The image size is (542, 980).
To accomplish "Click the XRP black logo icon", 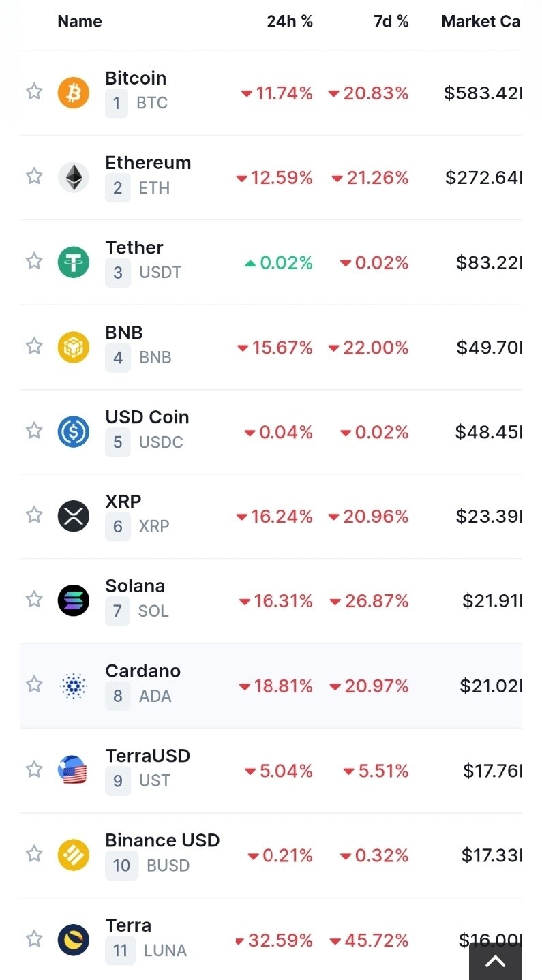I will pos(73,515).
